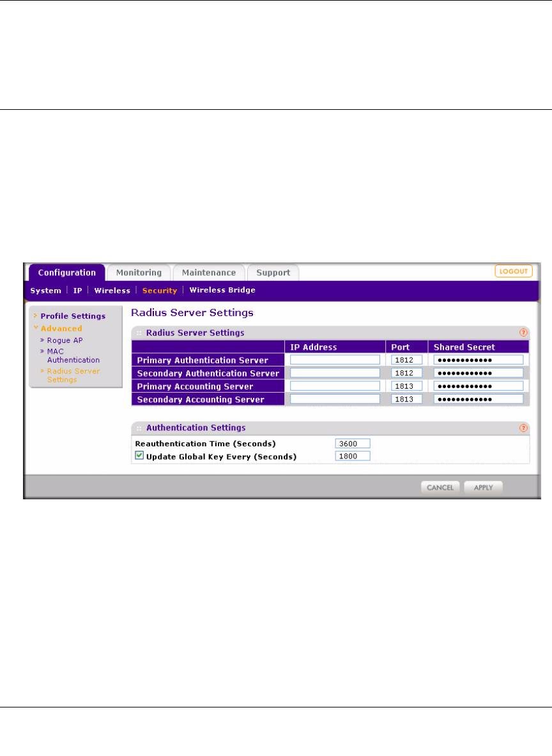The image size is (552, 756).
Task: Open the IP submenu
Action: point(78,291)
